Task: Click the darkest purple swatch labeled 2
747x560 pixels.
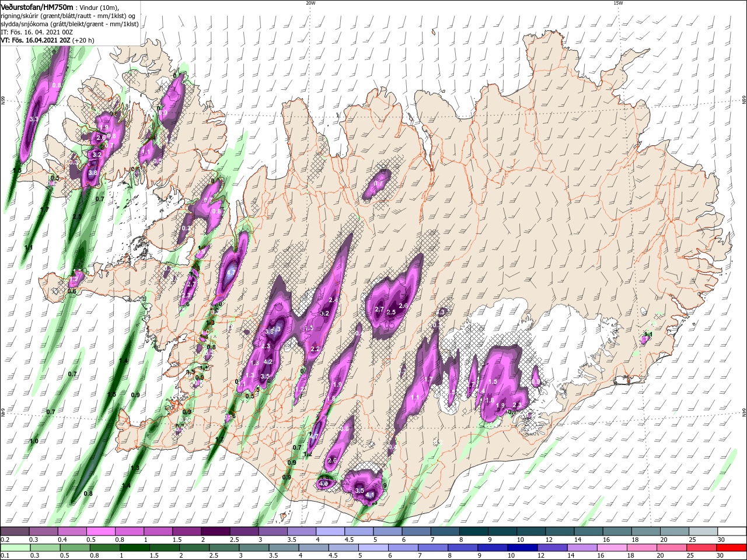Action: 215,531
